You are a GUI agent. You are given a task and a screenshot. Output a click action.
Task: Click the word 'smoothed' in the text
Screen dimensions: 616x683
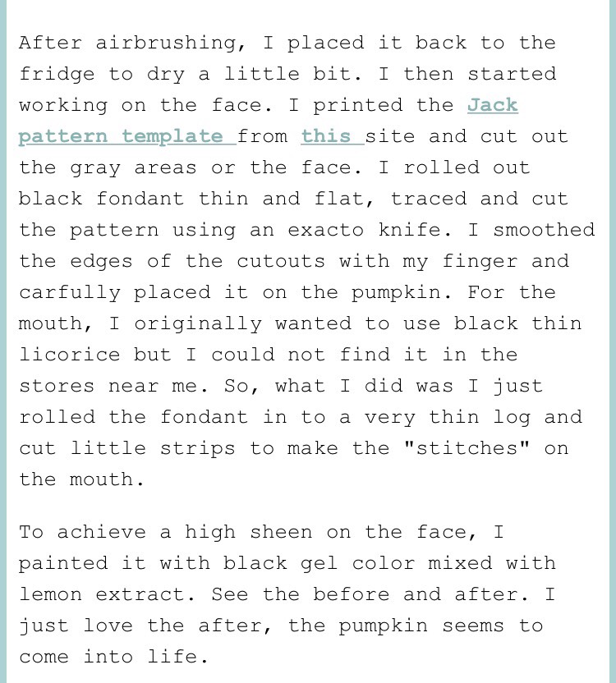pyautogui.click(x=544, y=230)
